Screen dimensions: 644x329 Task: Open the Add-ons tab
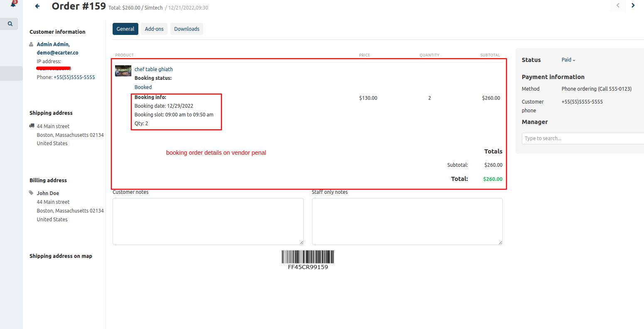click(x=154, y=29)
